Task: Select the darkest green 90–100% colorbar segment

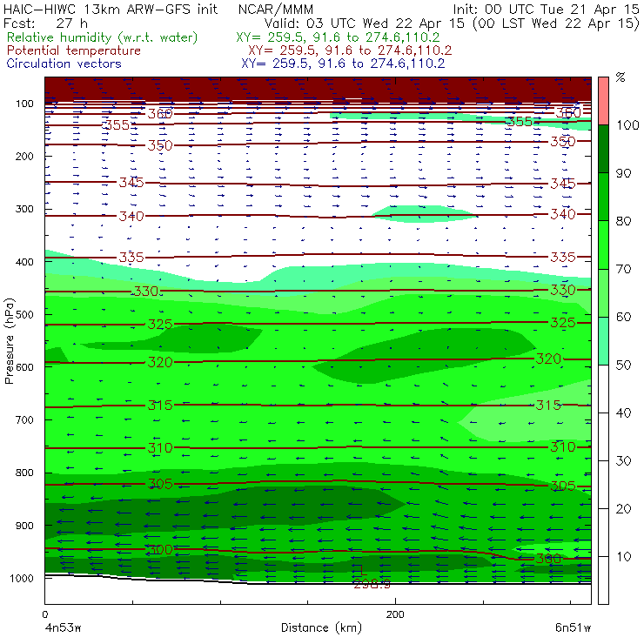Action: (x=603, y=149)
